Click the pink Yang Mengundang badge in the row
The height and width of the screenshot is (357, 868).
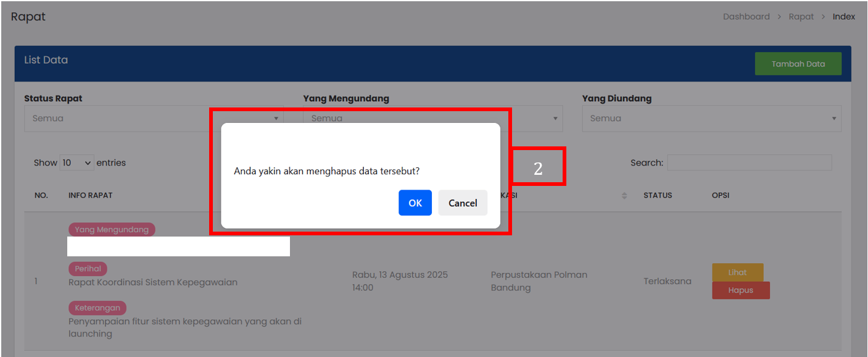(x=112, y=230)
